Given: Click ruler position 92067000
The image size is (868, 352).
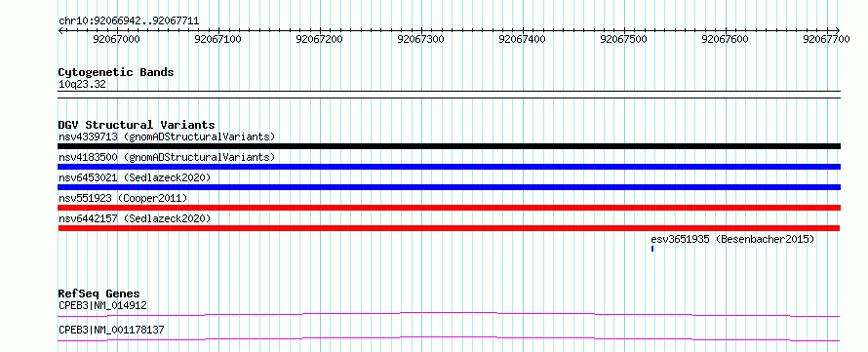Looking at the screenshot, I should pos(117,39).
